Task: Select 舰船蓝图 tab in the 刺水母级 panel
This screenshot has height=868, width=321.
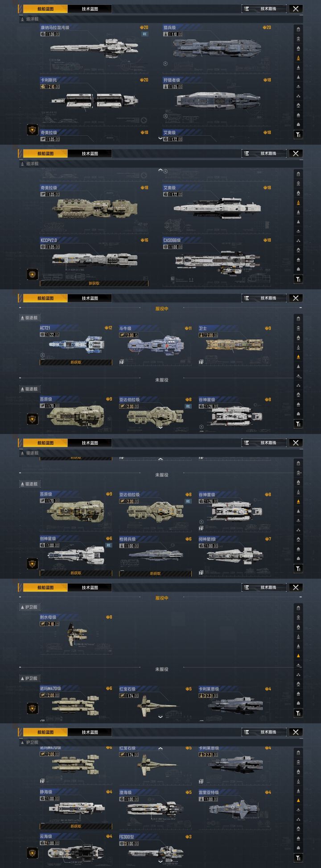Action: coord(45,587)
